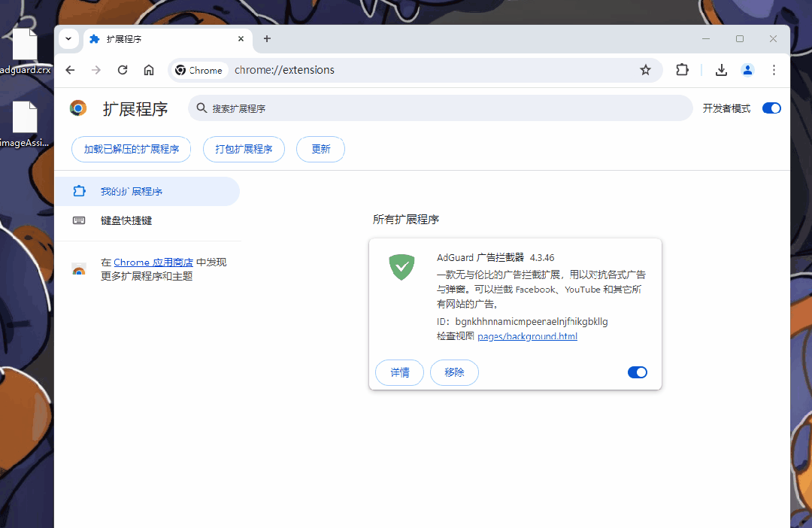Screen dimensions: 812x528
Task: Close the 扩展程序 tab
Action: click(241, 39)
